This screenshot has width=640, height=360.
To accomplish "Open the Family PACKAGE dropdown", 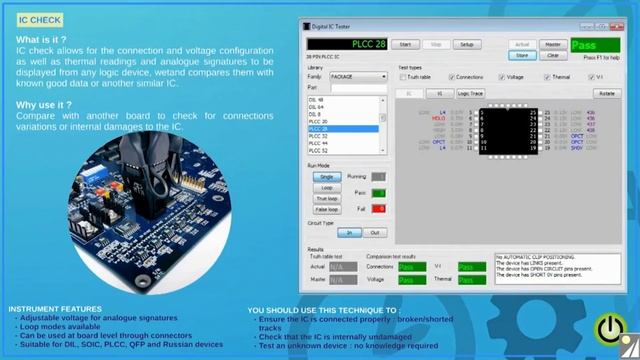I will click(x=358, y=77).
